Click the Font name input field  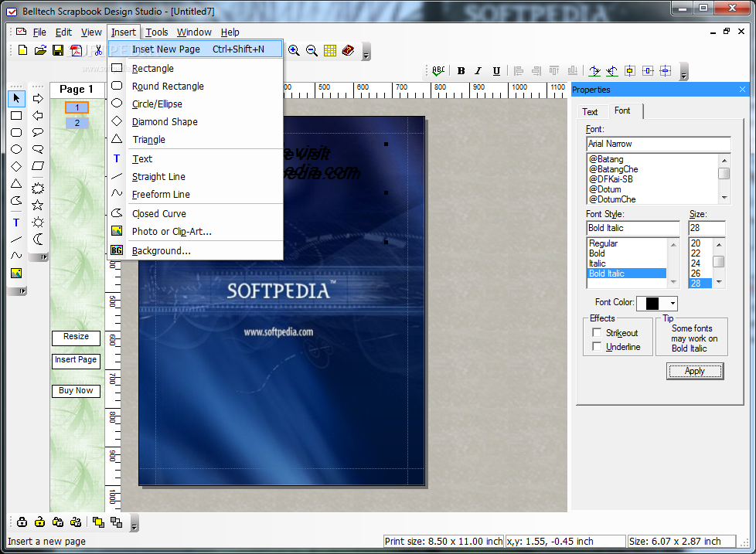click(x=658, y=144)
